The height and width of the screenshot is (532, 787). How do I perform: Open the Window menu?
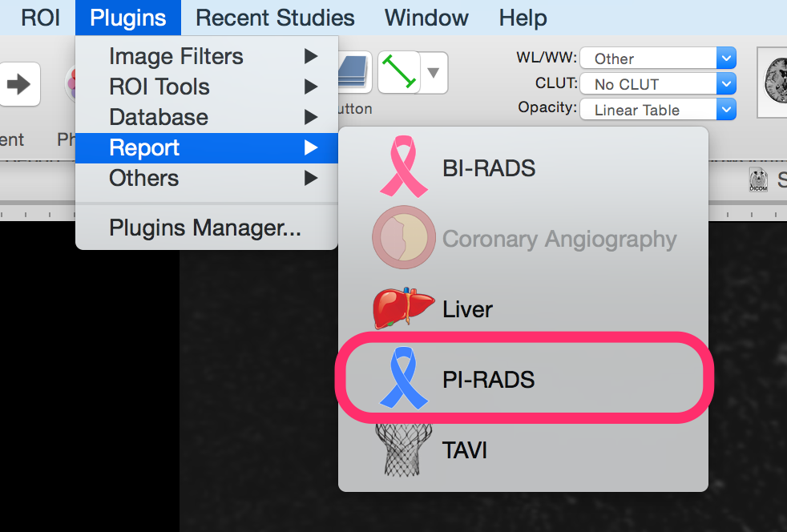point(426,18)
